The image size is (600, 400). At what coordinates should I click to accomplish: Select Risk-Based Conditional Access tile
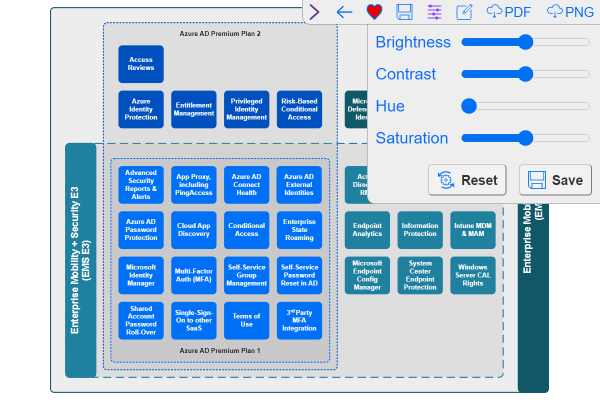tap(299, 109)
